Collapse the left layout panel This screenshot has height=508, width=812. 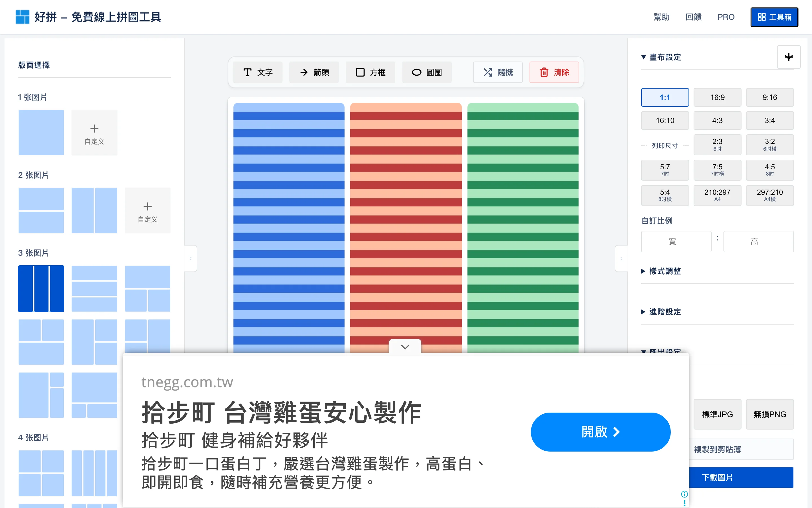(191, 258)
